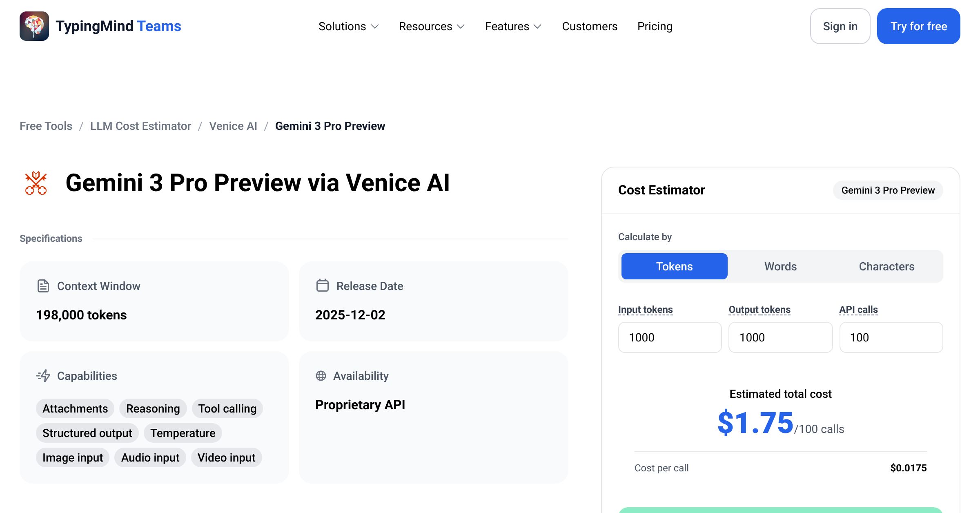The height and width of the screenshot is (513, 980).
Task: Navigate to Venice AI breadcrumb
Action: pos(233,126)
